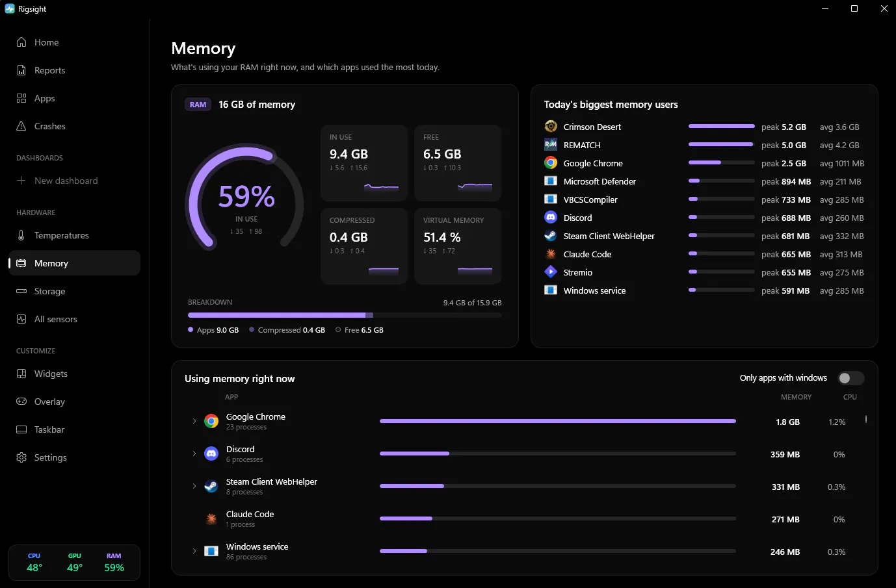The image size is (896, 588).
Task: Toggle the Only apps with windows switch
Action: pos(850,378)
